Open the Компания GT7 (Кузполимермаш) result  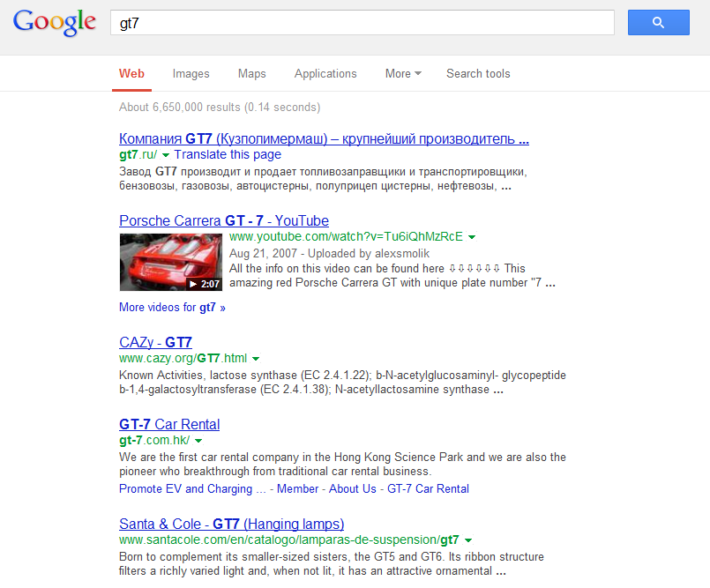coord(324,138)
